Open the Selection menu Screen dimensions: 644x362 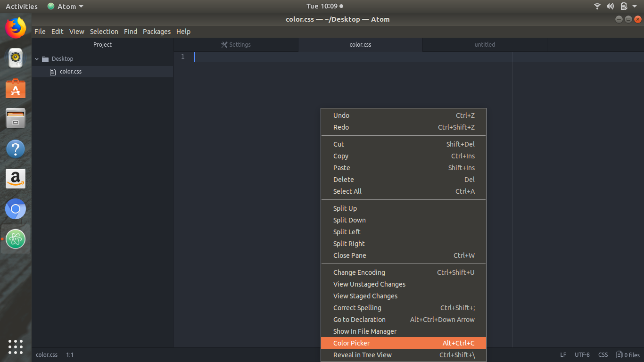104,32
